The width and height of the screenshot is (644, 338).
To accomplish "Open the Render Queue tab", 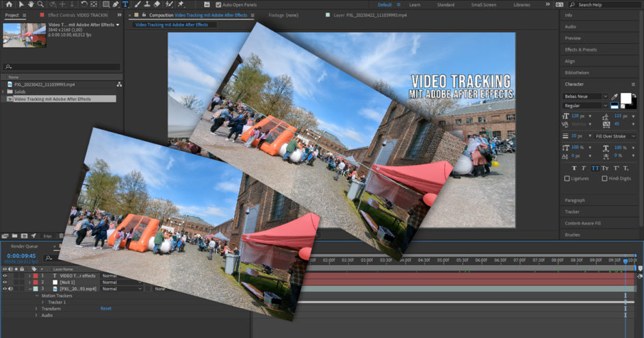I will point(24,246).
